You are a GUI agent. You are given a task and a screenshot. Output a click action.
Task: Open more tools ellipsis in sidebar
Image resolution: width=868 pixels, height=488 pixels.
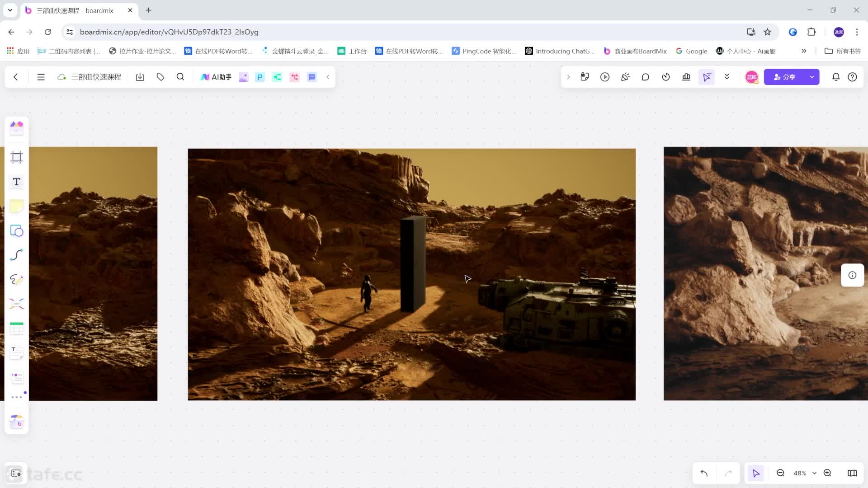[17, 397]
